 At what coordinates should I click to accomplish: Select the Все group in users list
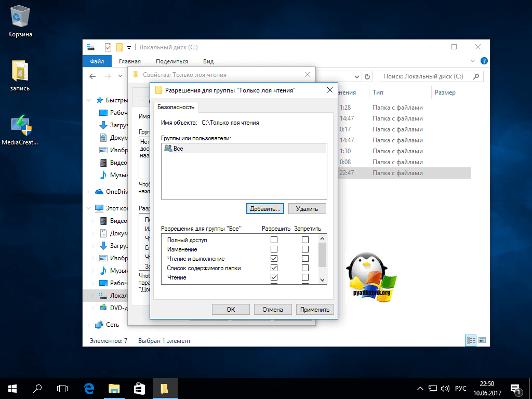(x=244, y=148)
